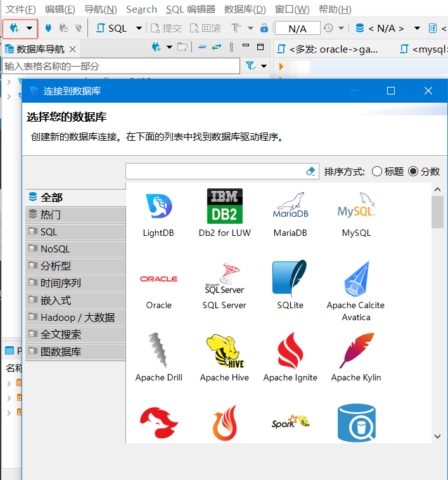Select the 热门 category
The height and width of the screenshot is (480, 448).
click(x=75, y=214)
